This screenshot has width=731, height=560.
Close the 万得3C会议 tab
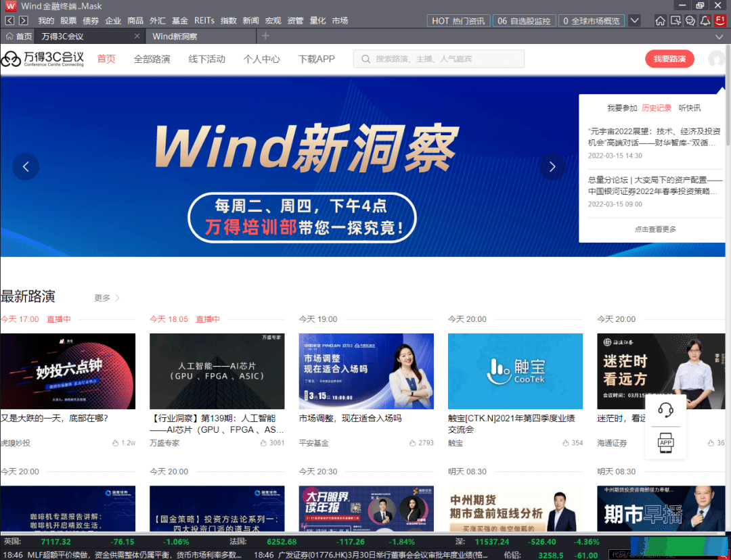point(137,36)
